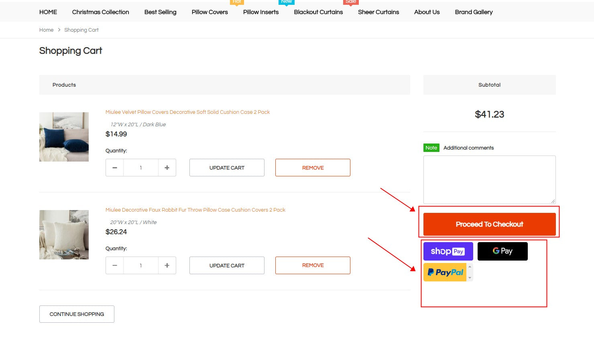Click Continue Shopping
The image size is (594, 364).
(x=77, y=314)
